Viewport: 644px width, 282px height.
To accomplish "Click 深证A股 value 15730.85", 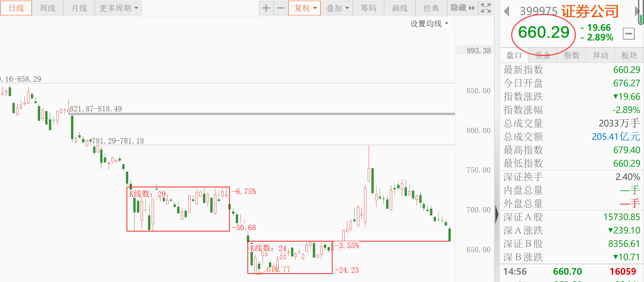I will [622, 217].
